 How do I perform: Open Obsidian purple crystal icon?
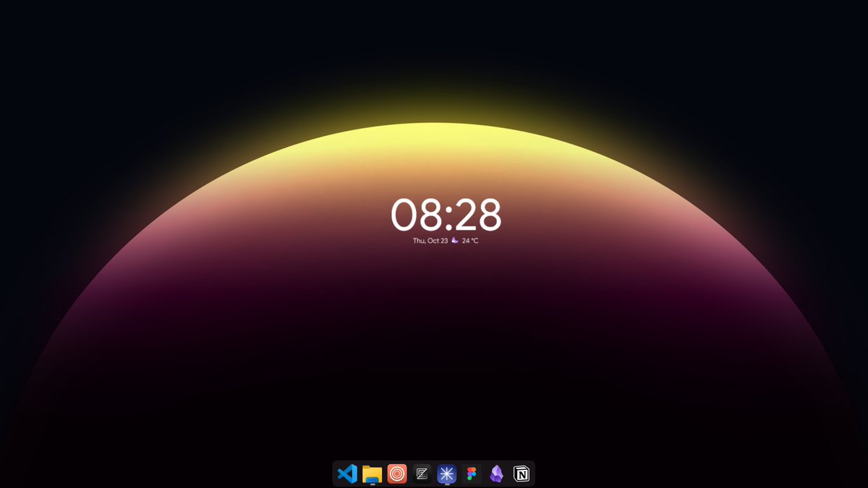(x=496, y=474)
